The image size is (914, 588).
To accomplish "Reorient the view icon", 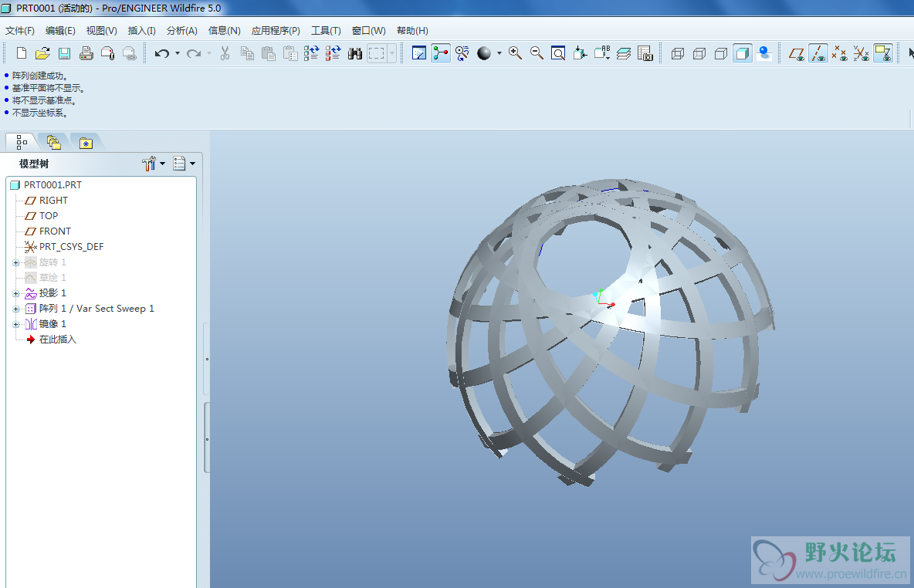I will click(580, 53).
